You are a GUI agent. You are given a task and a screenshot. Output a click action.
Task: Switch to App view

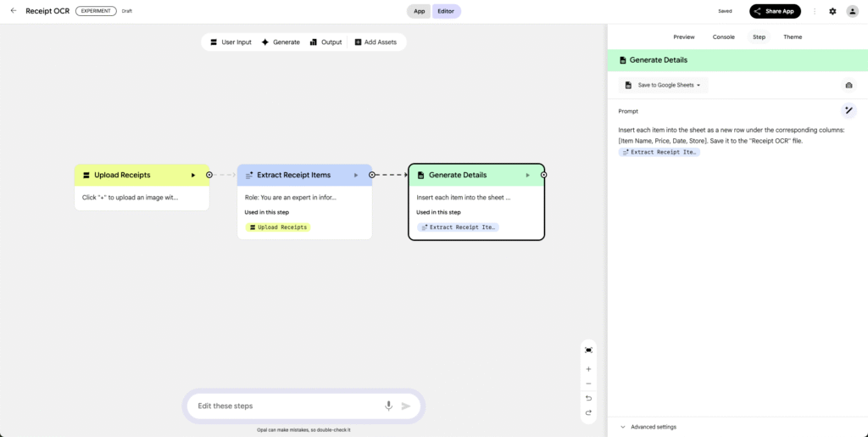[419, 11]
